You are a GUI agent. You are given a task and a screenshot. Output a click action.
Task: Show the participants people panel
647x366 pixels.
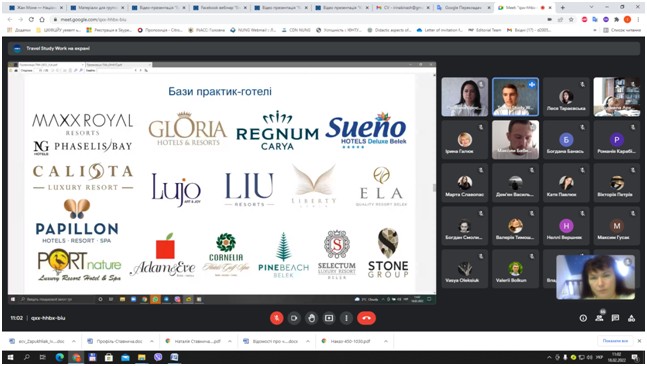599,318
